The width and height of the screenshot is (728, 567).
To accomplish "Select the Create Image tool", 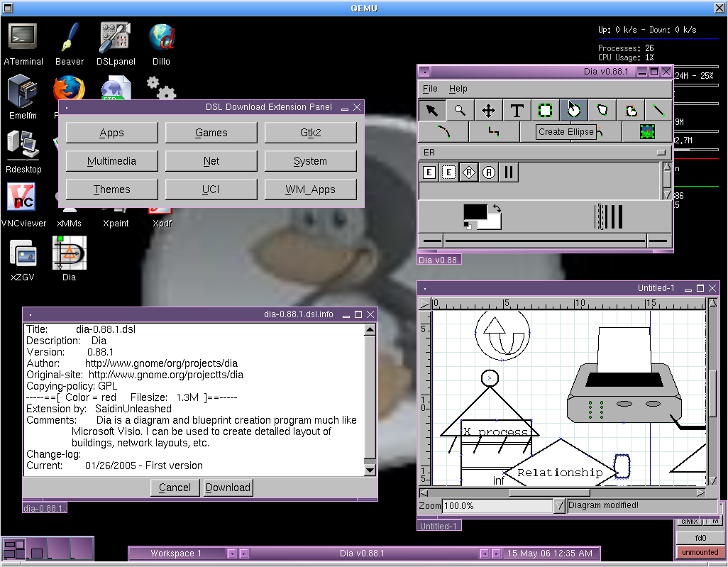I will tap(646, 132).
